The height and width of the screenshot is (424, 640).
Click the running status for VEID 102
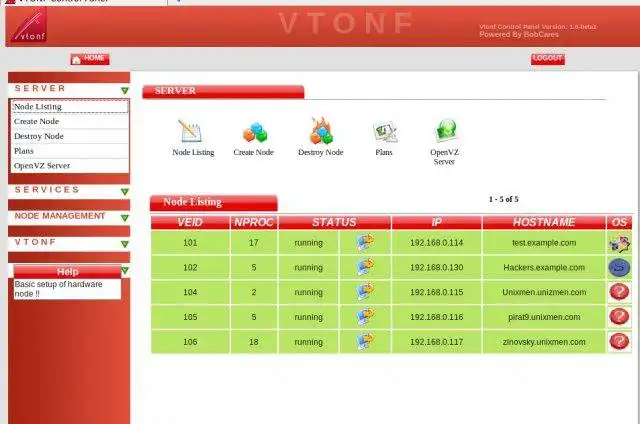coord(309,268)
